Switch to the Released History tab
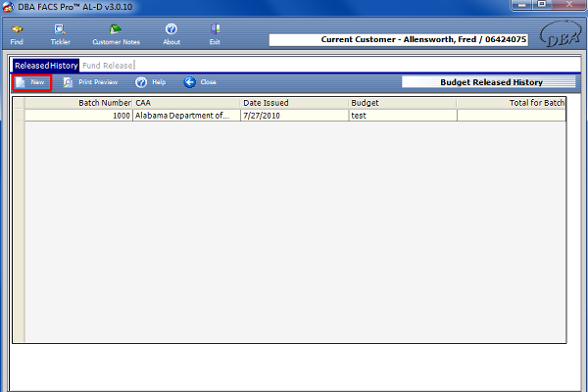Image resolution: width=588 pixels, height=392 pixels. (46, 66)
